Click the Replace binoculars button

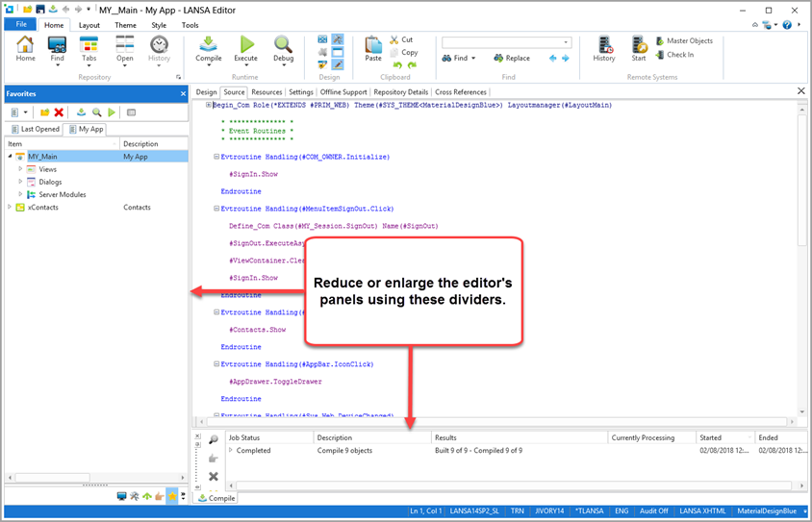click(512, 58)
